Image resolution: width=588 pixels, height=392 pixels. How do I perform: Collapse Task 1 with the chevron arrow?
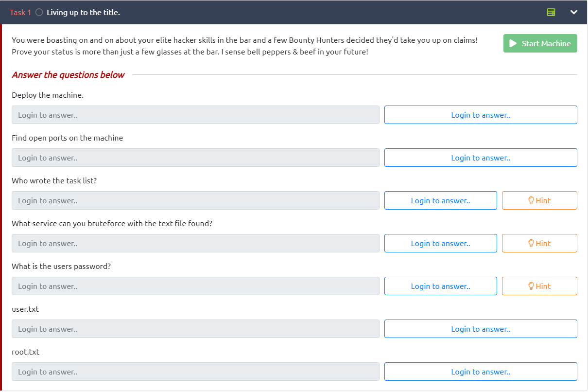(x=573, y=12)
